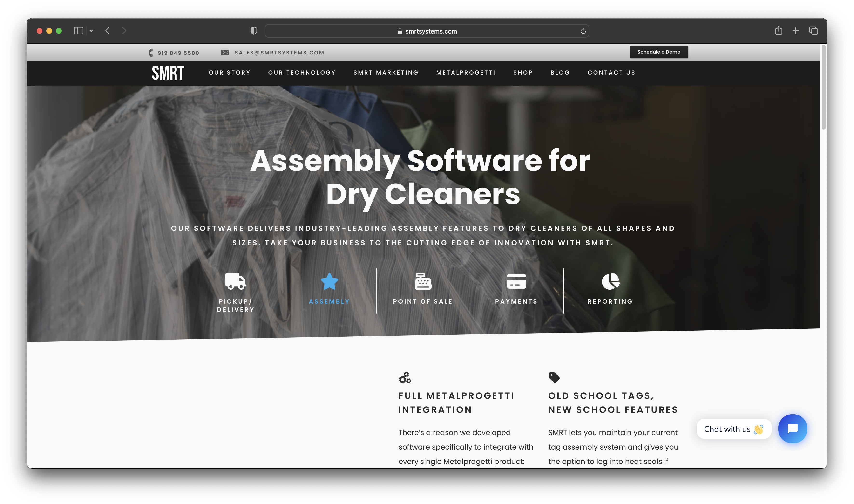Screen dimensions: 854x504
Task: Click the Point of Sale label
Action: (x=423, y=302)
